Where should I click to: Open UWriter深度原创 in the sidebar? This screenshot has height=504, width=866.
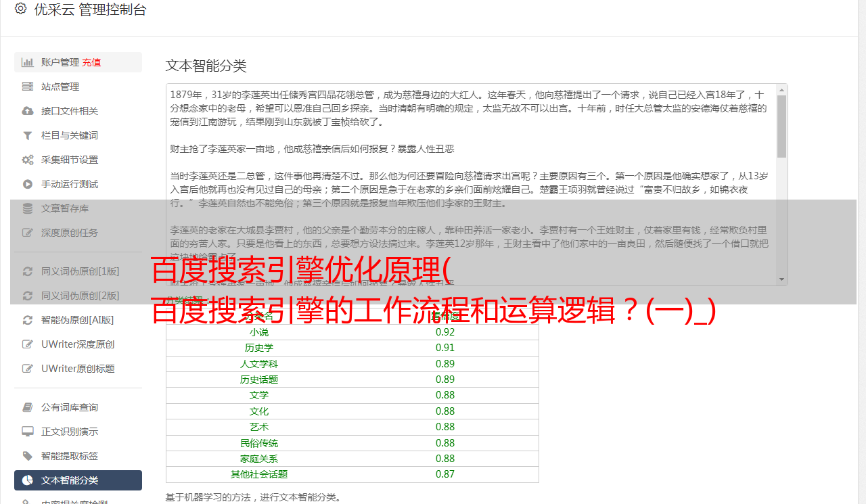[78, 344]
